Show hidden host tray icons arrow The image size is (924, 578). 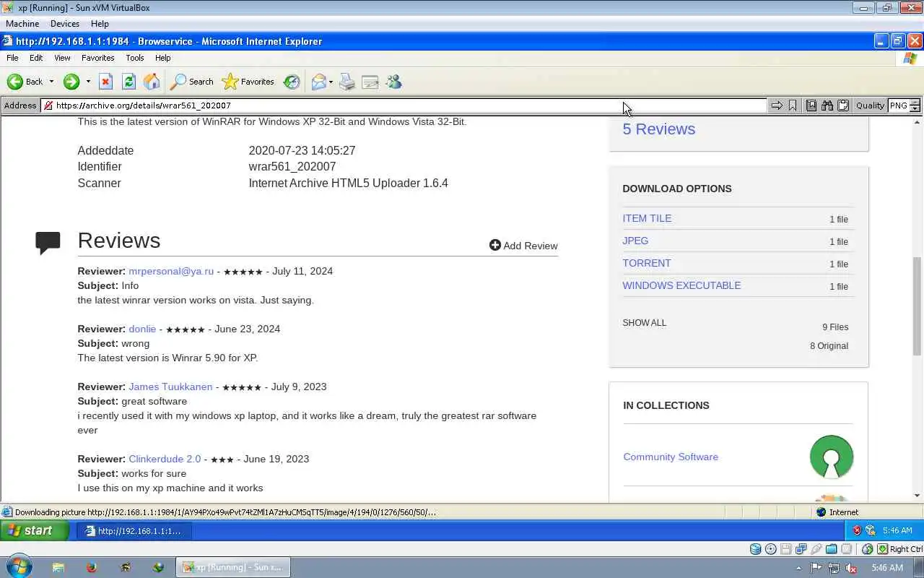tap(798, 568)
